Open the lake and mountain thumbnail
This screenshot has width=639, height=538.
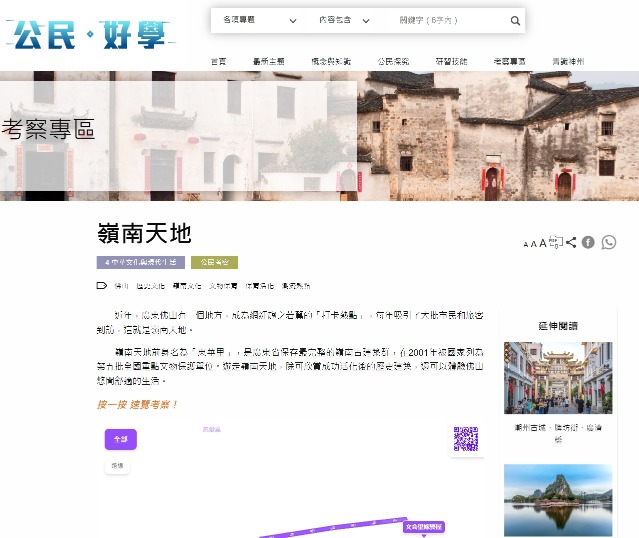pos(558,500)
